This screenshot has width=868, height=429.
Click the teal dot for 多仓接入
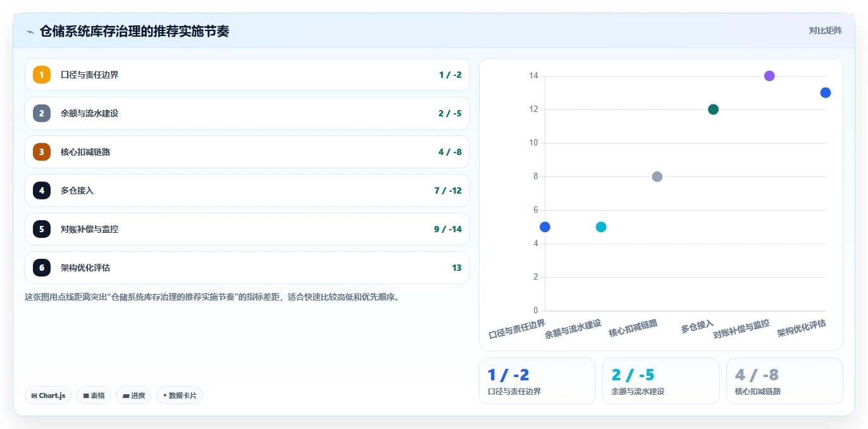coord(713,109)
